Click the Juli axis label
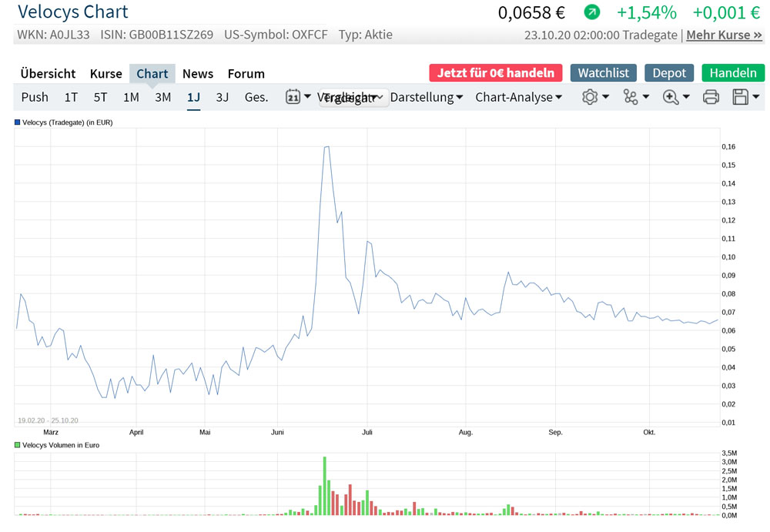The width and height of the screenshot is (770, 532). 367,432
